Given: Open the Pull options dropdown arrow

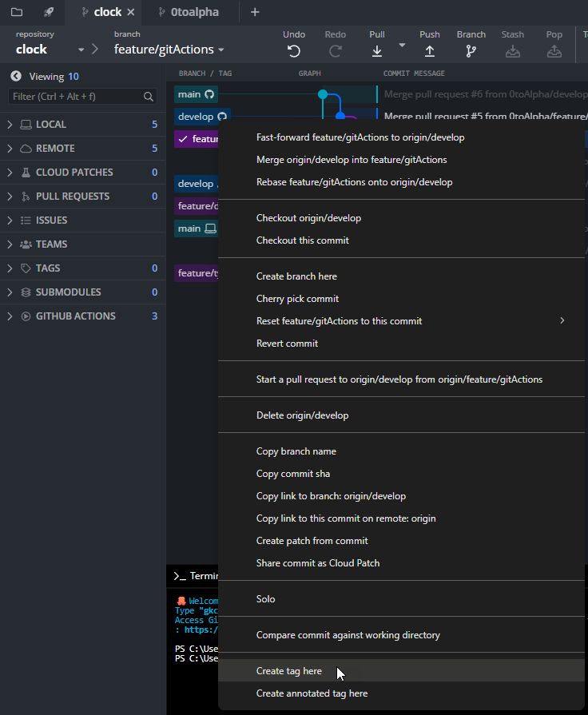Looking at the screenshot, I should tap(402, 46).
